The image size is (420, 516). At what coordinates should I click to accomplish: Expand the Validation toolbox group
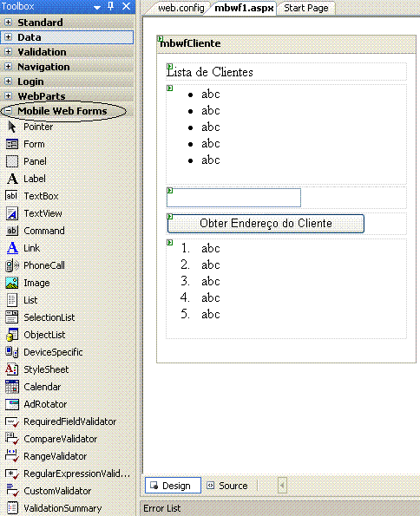tap(8, 52)
